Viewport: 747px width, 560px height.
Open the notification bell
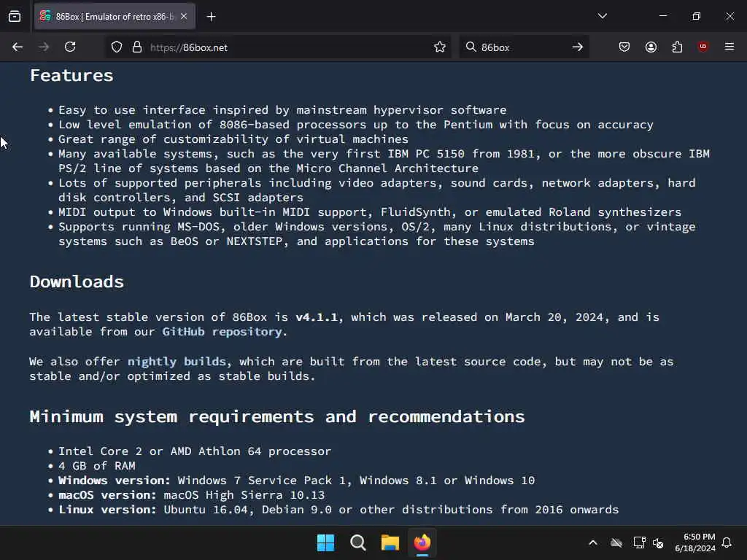pyautogui.click(x=727, y=542)
